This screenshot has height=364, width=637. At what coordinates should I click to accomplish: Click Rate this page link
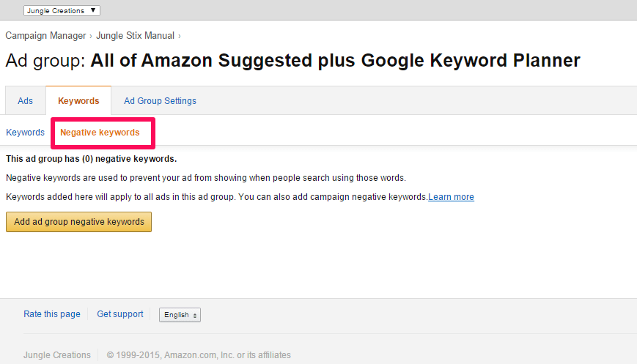tap(52, 314)
